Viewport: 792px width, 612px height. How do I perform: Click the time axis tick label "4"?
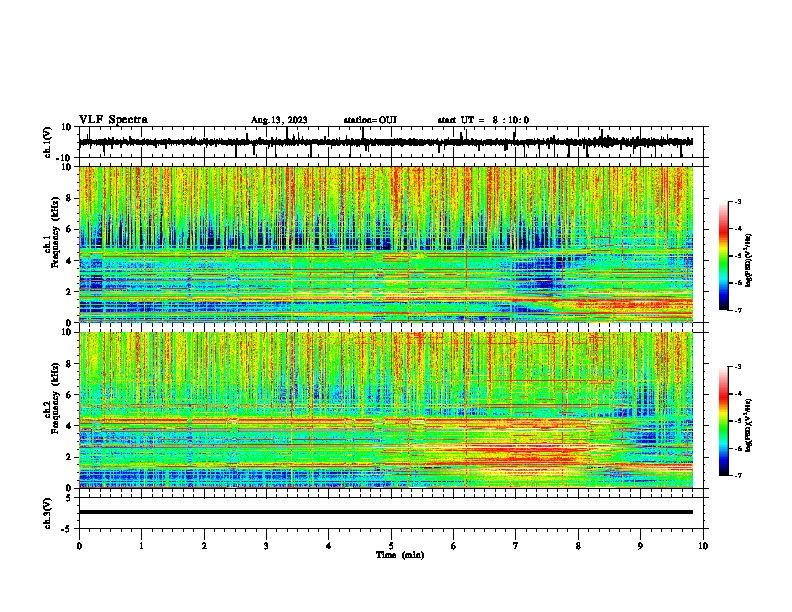(329, 546)
